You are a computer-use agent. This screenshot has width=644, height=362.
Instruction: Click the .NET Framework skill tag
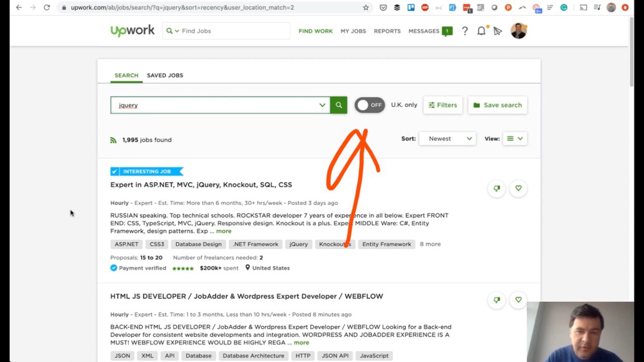click(256, 244)
